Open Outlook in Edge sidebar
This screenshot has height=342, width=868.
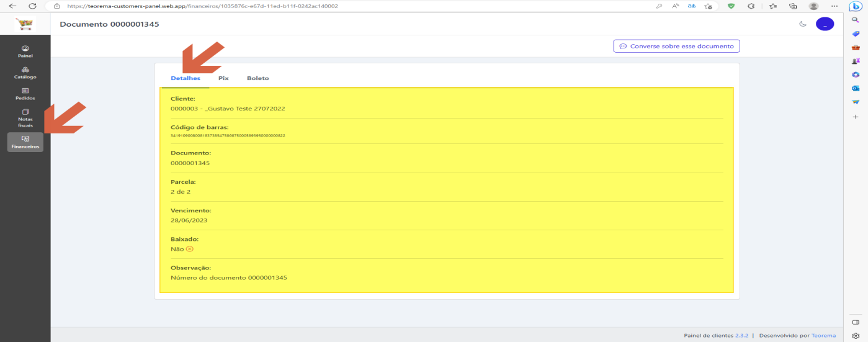(x=856, y=88)
